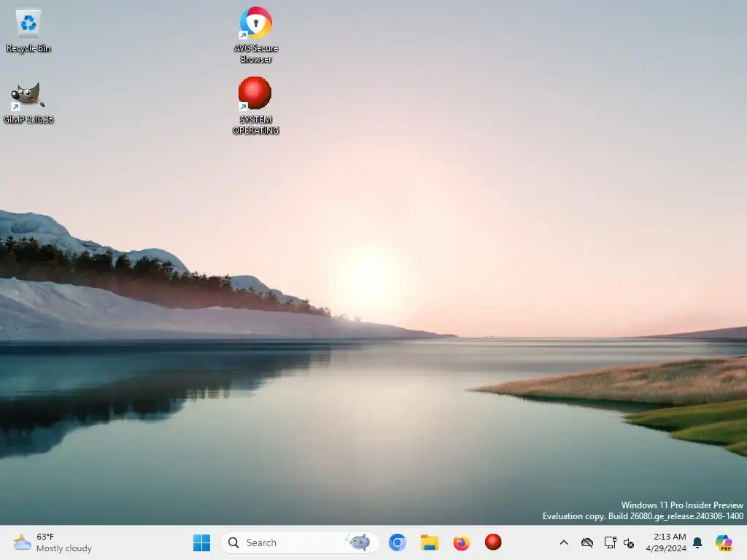Open the clock showing 2:13 AM

(670, 537)
